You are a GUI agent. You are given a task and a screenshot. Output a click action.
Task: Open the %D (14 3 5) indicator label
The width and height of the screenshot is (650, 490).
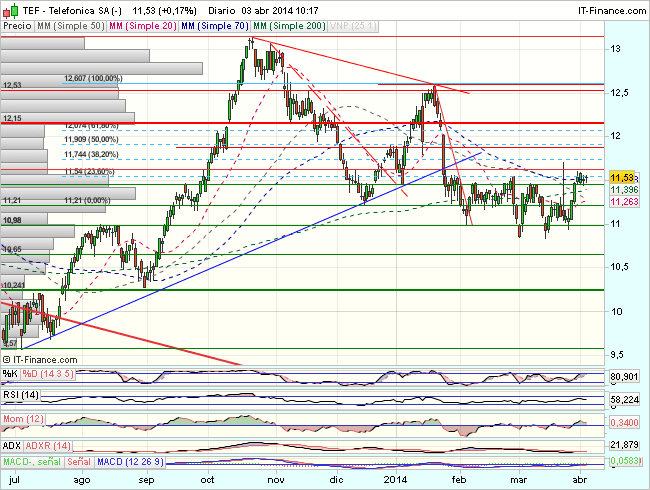coord(48,374)
